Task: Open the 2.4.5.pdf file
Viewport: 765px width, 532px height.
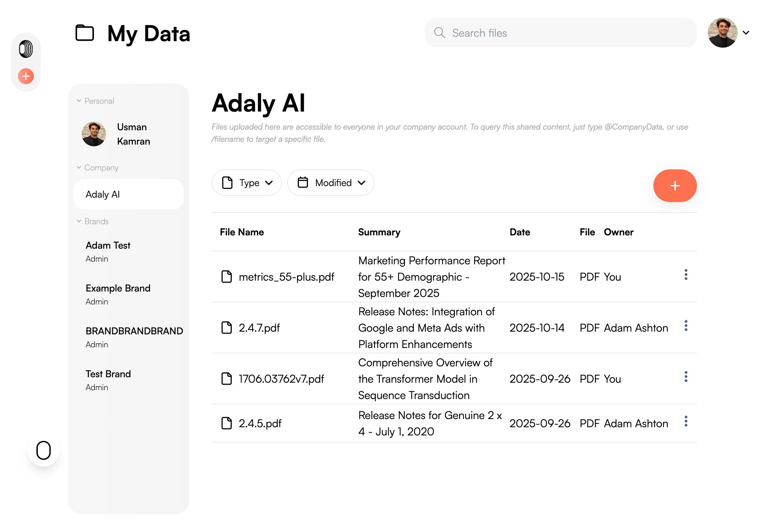Action: (260, 423)
